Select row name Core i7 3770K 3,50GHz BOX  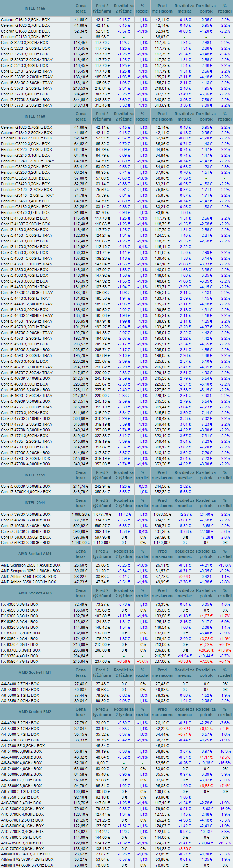click(26, 100)
